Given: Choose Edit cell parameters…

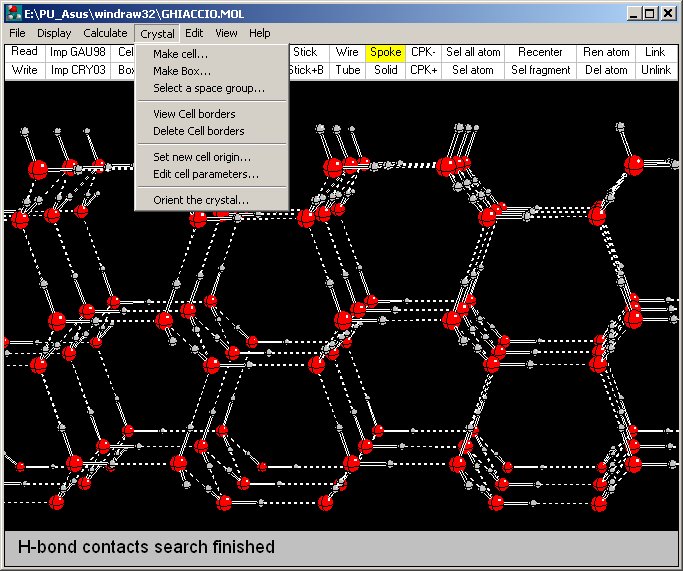Looking at the screenshot, I should [212, 174].
